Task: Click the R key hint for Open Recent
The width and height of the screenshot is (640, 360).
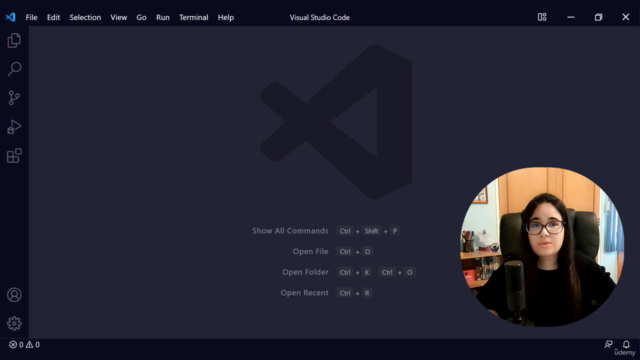Action: pos(367,293)
